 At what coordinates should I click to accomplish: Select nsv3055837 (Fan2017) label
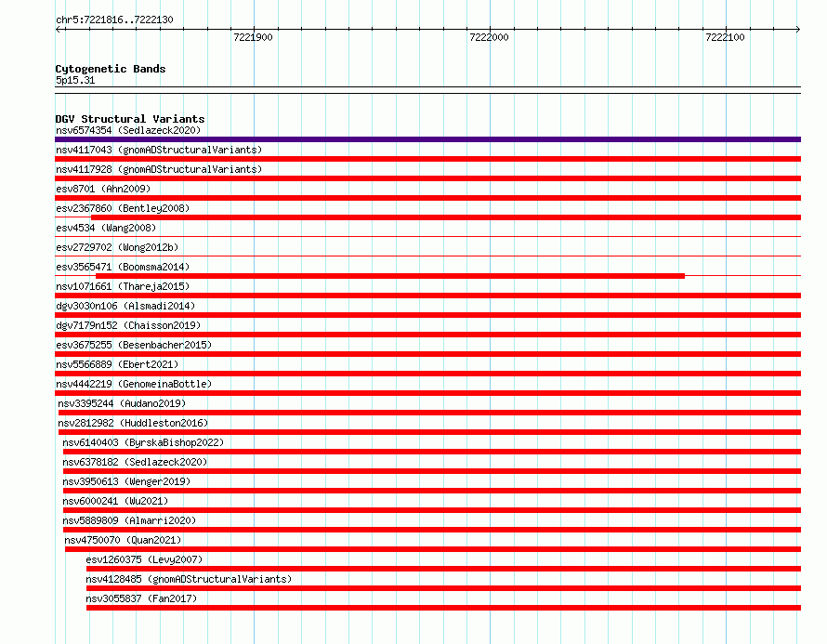tap(141, 598)
